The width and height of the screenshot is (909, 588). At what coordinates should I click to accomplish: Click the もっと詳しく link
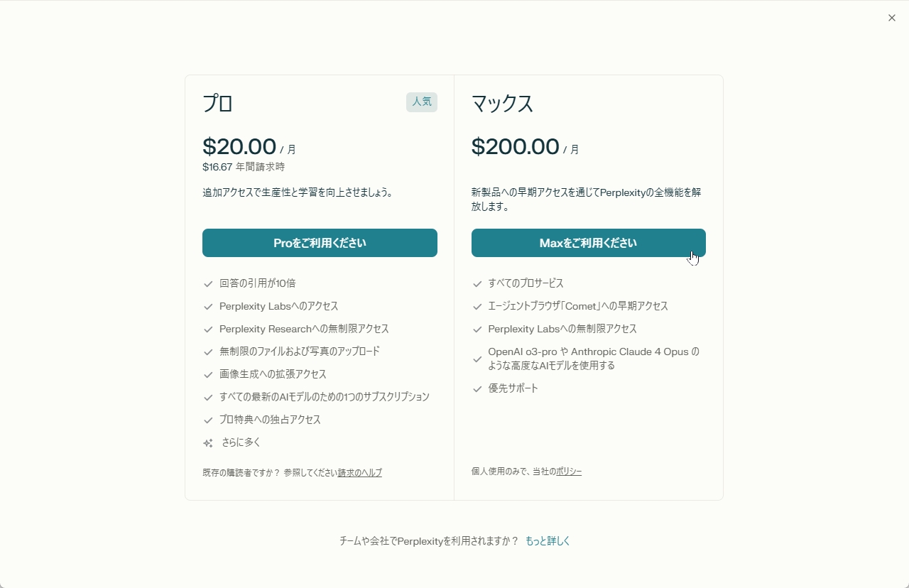point(548,541)
